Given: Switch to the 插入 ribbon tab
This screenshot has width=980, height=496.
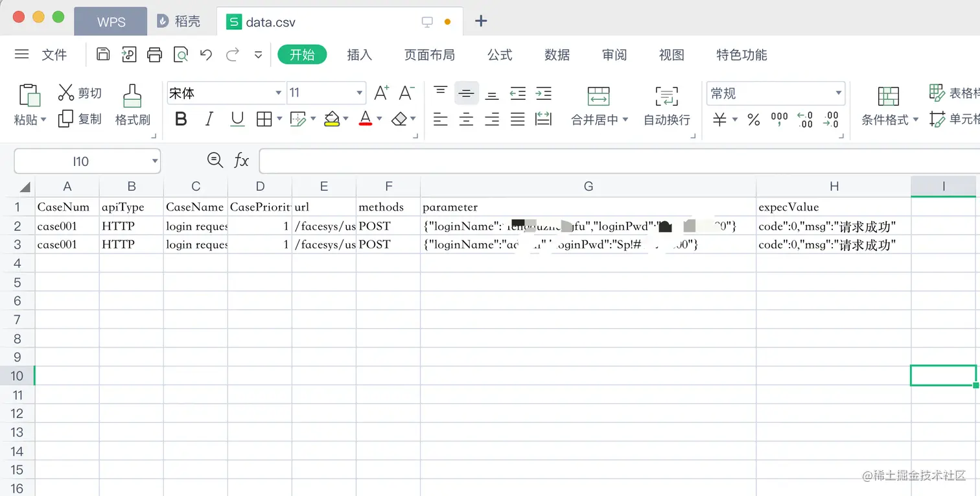Looking at the screenshot, I should 360,55.
